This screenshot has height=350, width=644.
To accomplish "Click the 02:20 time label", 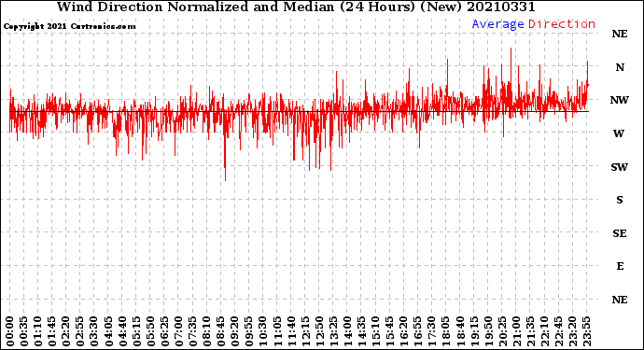I will tap(66, 331).
